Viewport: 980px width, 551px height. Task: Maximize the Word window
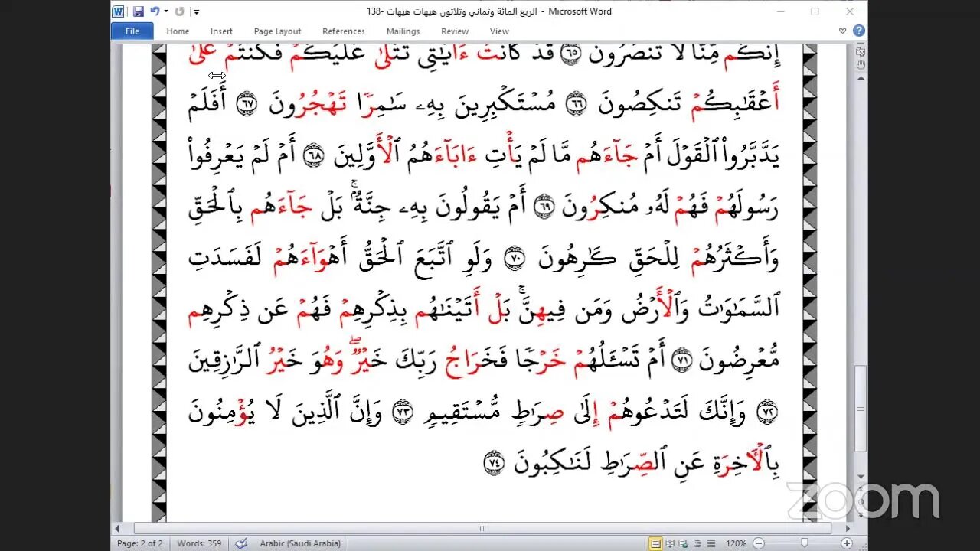(815, 11)
